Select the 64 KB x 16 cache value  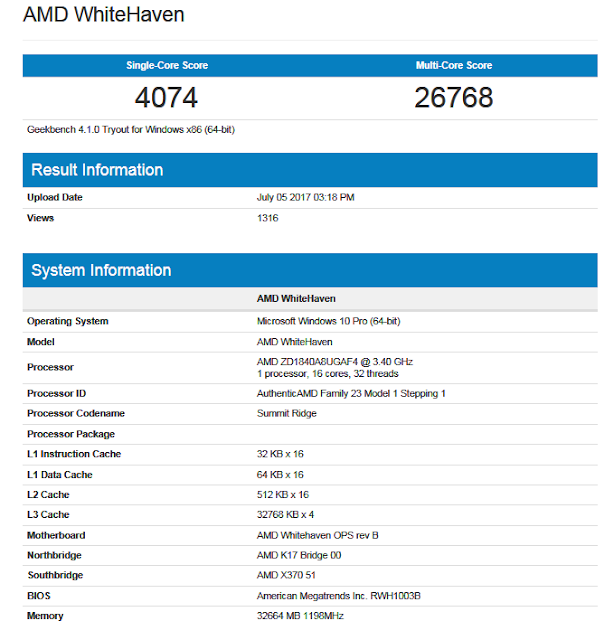click(x=280, y=475)
